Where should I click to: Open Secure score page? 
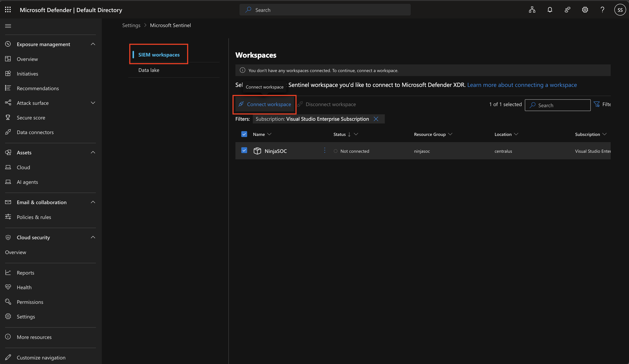click(x=31, y=117)
